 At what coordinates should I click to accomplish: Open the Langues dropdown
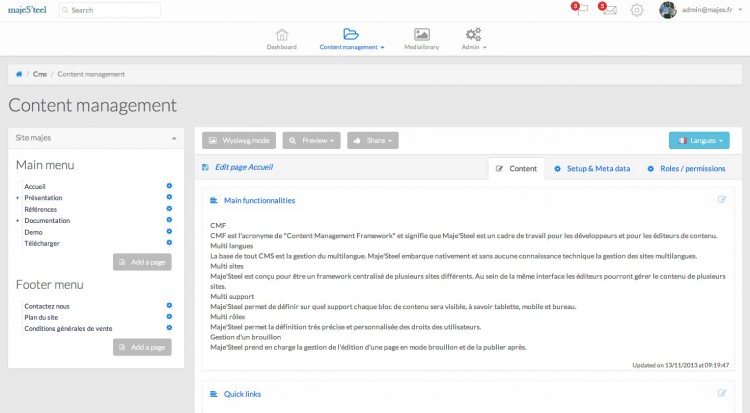[699, 141]
